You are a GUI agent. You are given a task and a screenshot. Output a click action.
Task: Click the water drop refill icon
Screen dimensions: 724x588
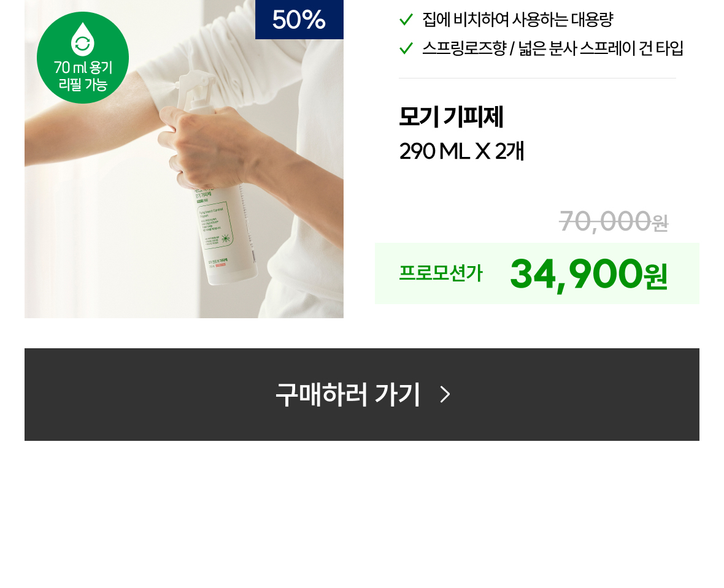pyautogui.click(x=83, y=39)
